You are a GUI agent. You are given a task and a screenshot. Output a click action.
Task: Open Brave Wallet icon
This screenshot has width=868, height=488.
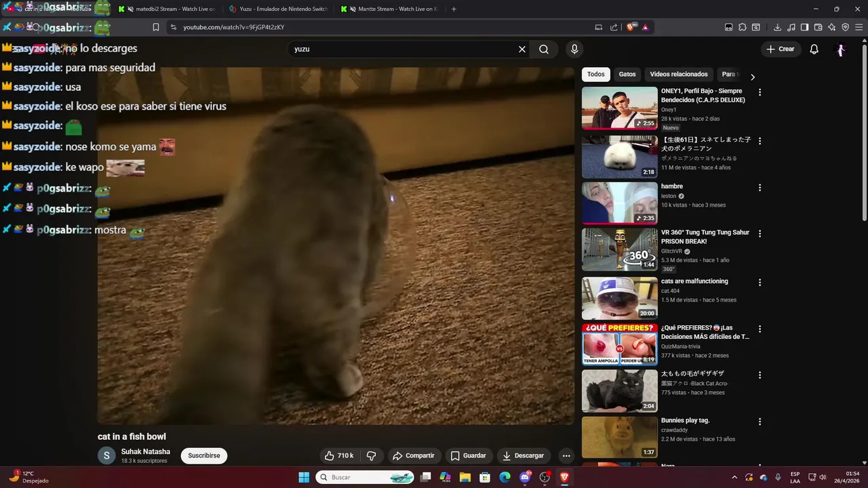coord(818,27)
